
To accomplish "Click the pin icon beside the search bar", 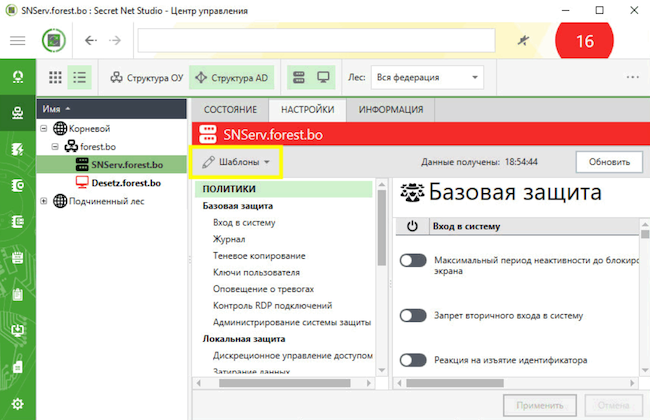I will [524, 40].
